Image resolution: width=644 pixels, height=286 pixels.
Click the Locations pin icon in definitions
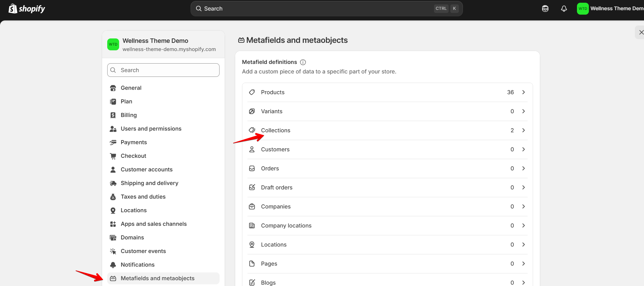tap(252, 245)
